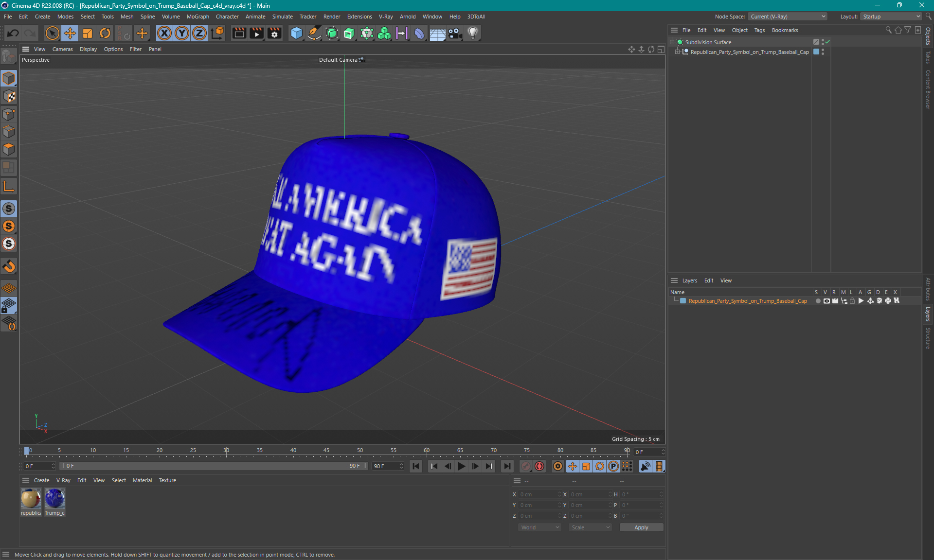
Task: Open Material Manager Create menu
Action: (41, 480)
